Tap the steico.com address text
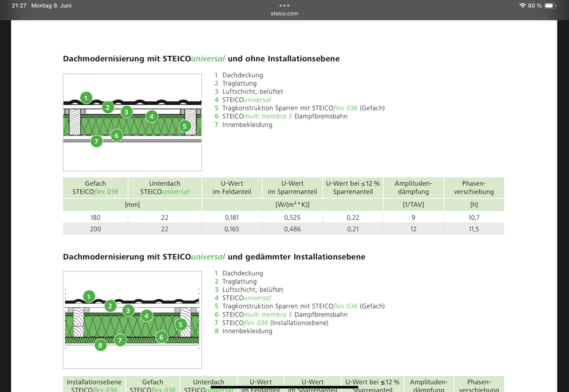Viewport: 569px width, 392px height. coord(284,14)
